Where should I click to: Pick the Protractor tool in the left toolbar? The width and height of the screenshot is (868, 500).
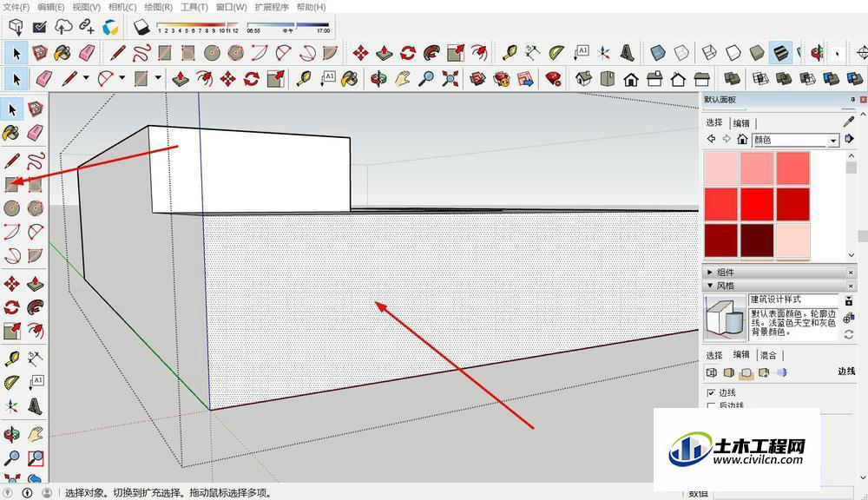[x=11, y=383]
